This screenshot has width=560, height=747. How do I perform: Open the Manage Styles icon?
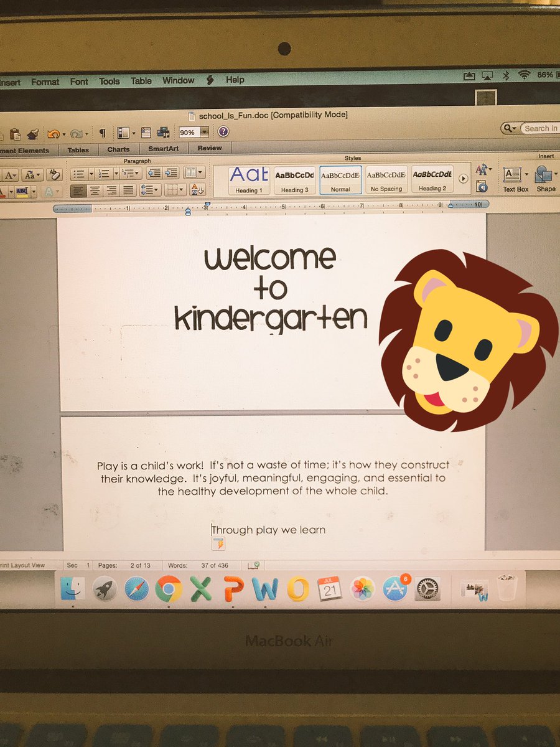pyautogui.click(x=482, y=186)
